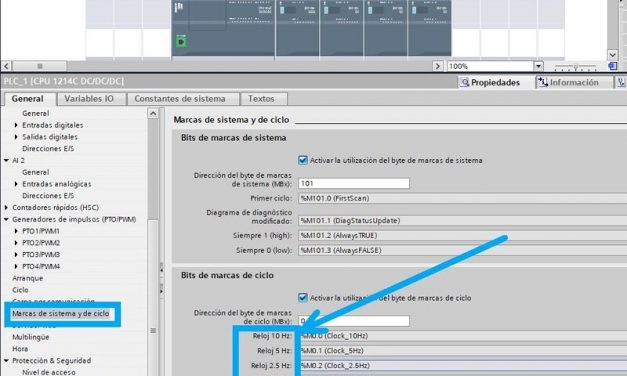Image resolution: width=627 pixels, height=376 pixels.
Task: Select Ciclo in the navigation tree
Action: 20,290
